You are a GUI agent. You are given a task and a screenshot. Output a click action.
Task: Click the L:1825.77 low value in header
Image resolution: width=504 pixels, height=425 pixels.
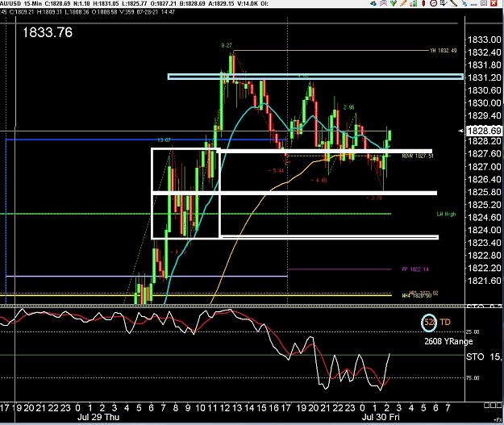pyautogui.click(x=135, y=3)
